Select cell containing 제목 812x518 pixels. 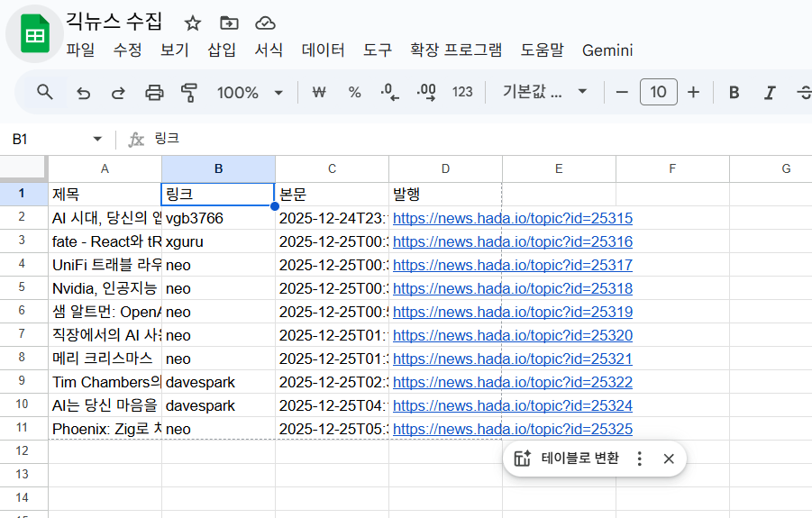[x=105, y=194]
